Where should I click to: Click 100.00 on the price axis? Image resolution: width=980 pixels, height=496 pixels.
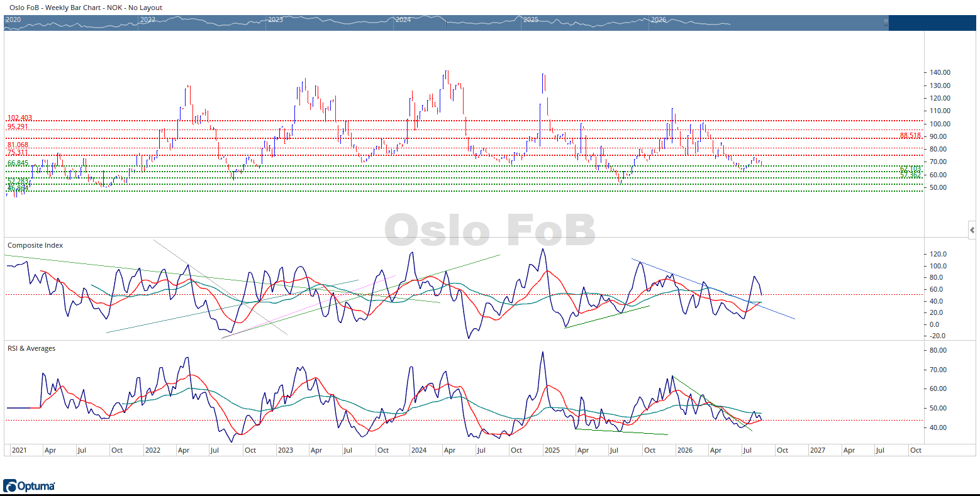point(940,124)
